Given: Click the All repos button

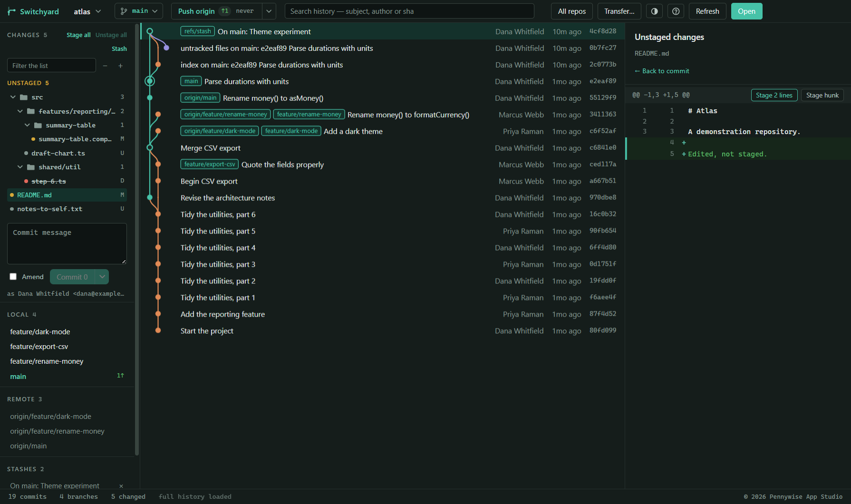Looking at the screenshot, I should pos(571,11).
